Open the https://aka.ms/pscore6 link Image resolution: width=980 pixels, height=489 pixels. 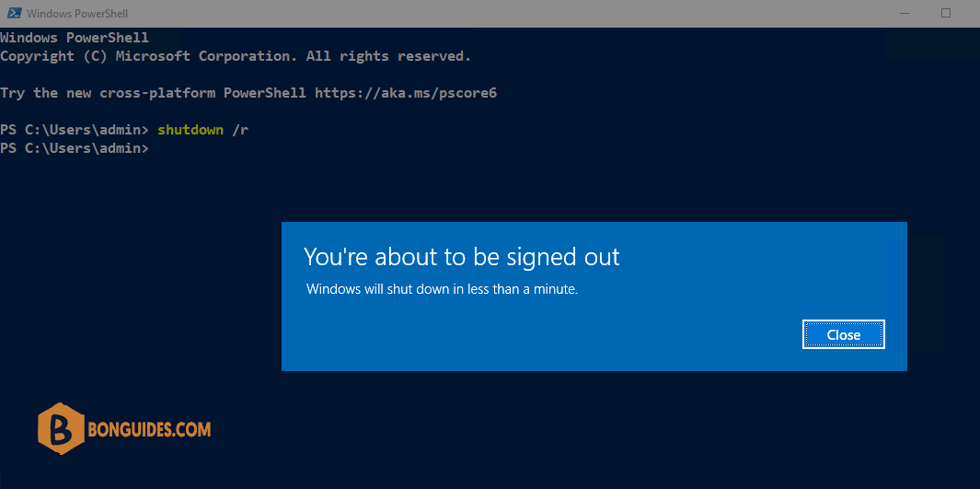[406, 93]
